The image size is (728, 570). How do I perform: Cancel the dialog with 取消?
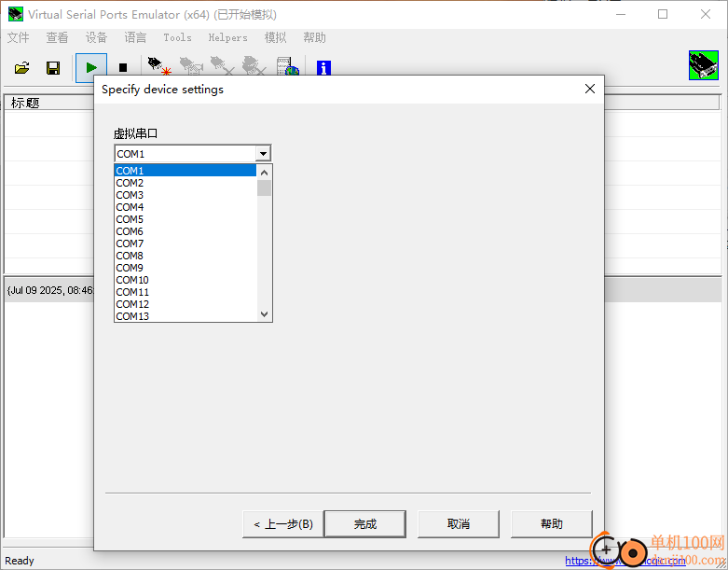tap(459, 524)
